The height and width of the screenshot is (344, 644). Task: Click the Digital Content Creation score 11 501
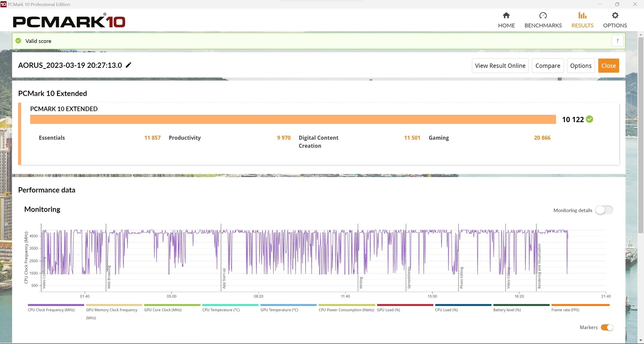[412, 138]
